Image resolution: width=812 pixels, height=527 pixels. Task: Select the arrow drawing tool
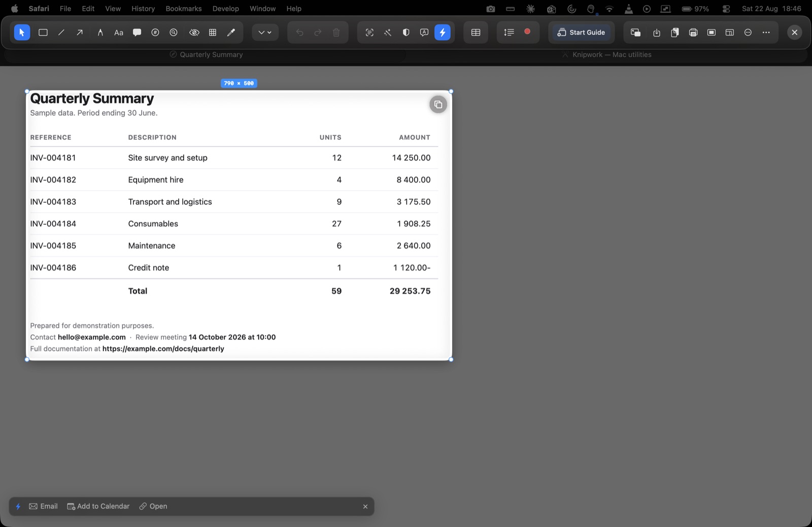tap(80, 32)
